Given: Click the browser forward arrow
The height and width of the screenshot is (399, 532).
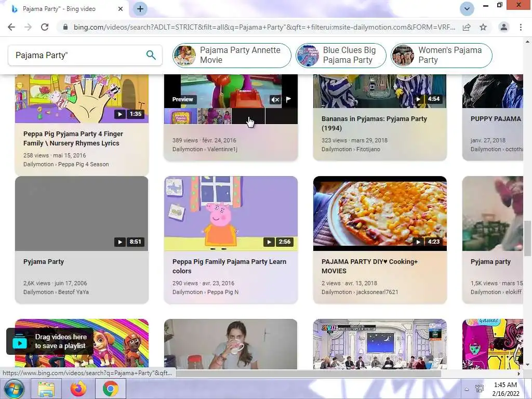Looking at the screenshot, I should [28, 27].
